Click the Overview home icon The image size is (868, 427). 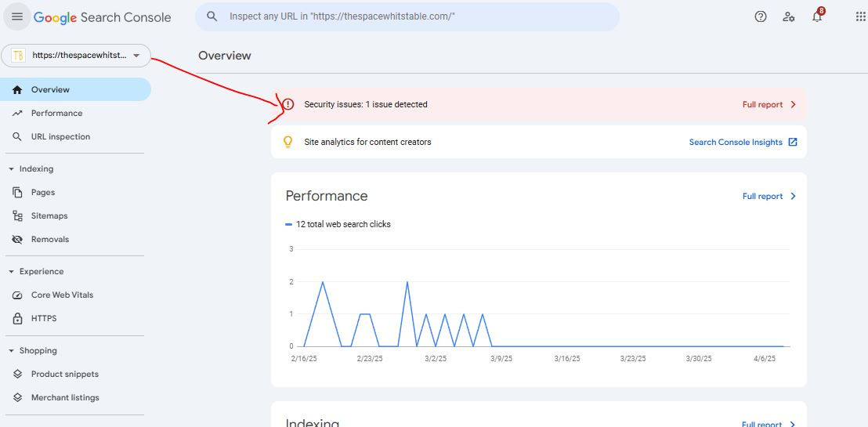tap(17, 90)
